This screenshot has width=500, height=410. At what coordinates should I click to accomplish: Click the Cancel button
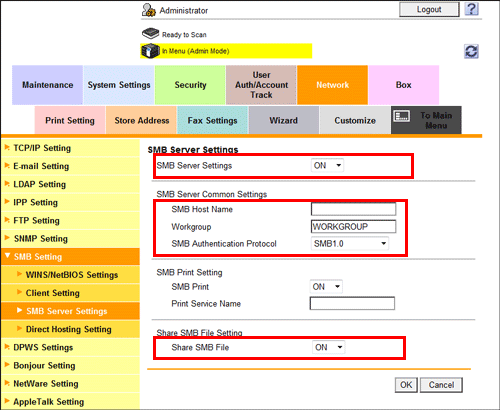441,385
